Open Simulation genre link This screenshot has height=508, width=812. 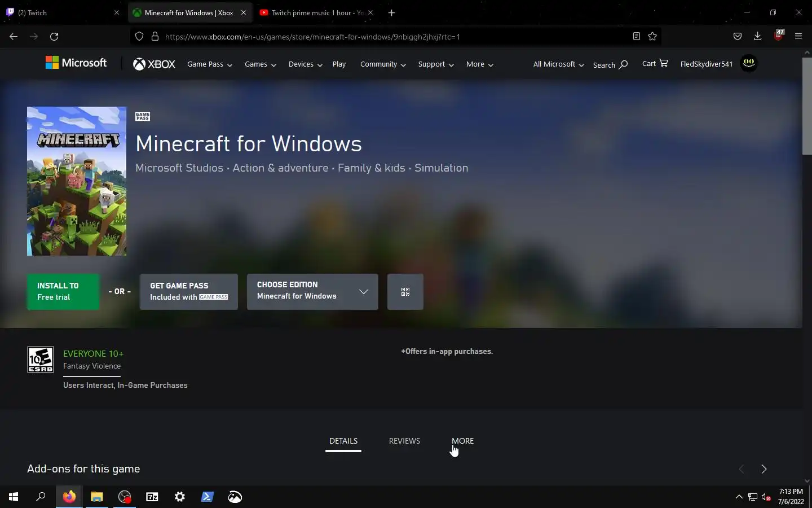[x=441, y=168]
